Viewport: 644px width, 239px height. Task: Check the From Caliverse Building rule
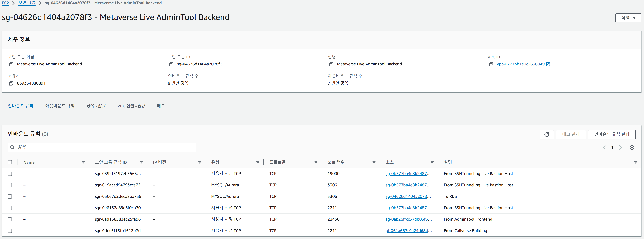(x=10, y=231)
